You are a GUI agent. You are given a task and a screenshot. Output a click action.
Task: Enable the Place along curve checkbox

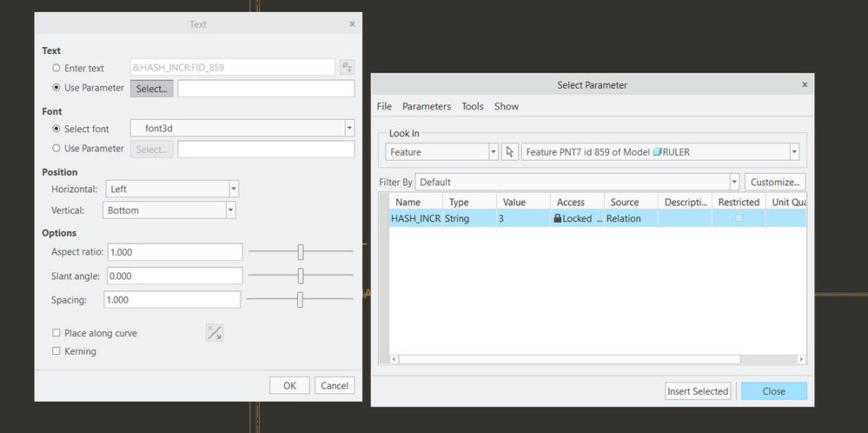pos(56,333)
